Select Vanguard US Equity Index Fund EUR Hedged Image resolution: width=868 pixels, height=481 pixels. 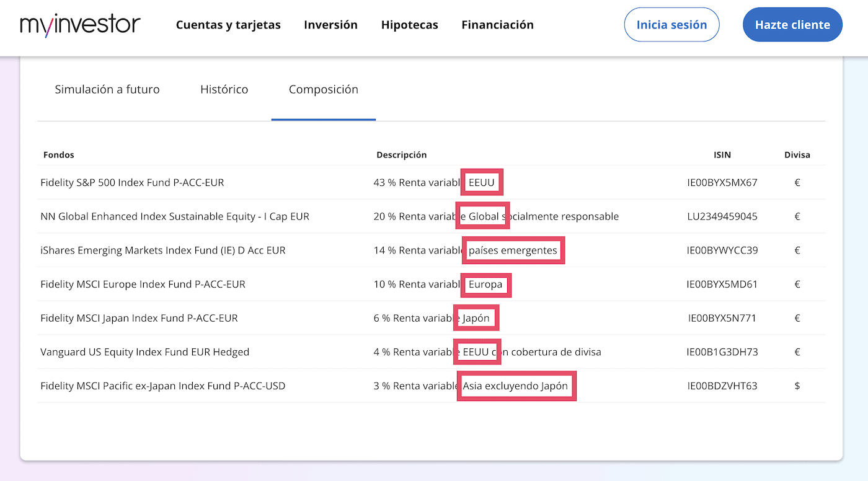pos(144,352)
